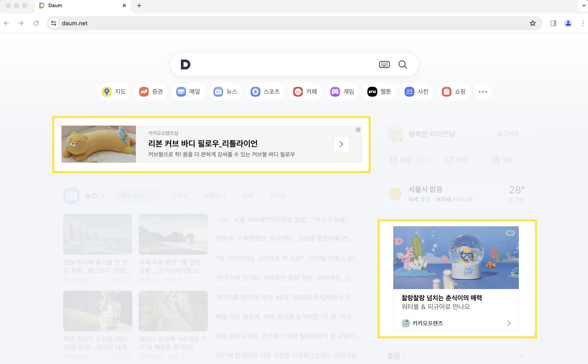
Task: Open the 웹툰 webtoon shortcut
Action: pyautogui.click(x=372, y=92)
